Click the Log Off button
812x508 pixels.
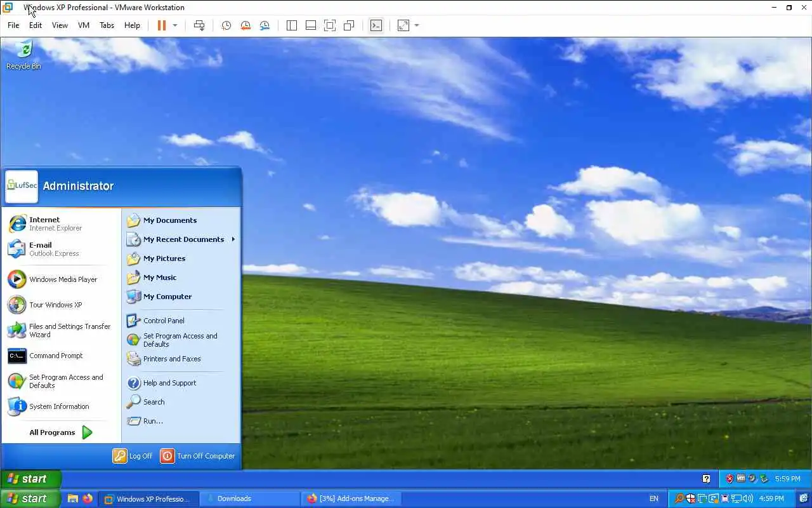click(133, 456)
